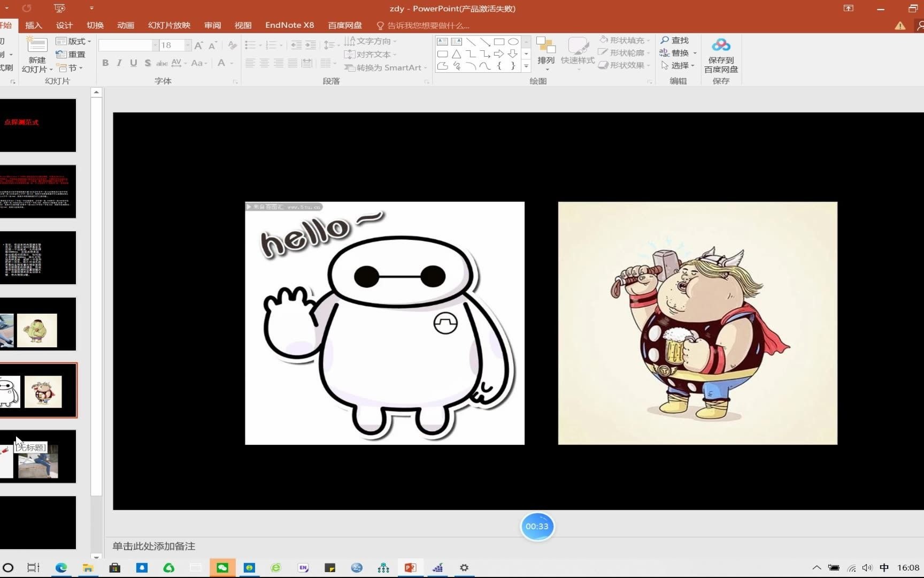
Task: Select the oval shape in gallery
Action: click(513, 42)
